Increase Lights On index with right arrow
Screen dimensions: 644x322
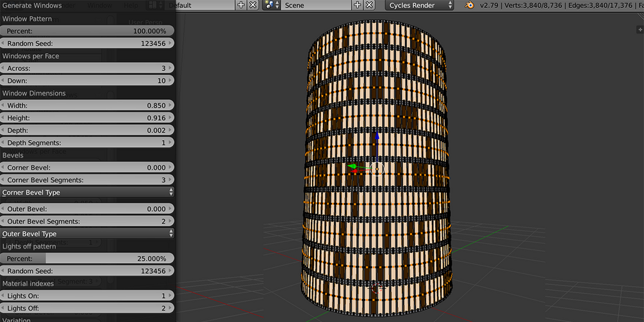tap(170, 296)
